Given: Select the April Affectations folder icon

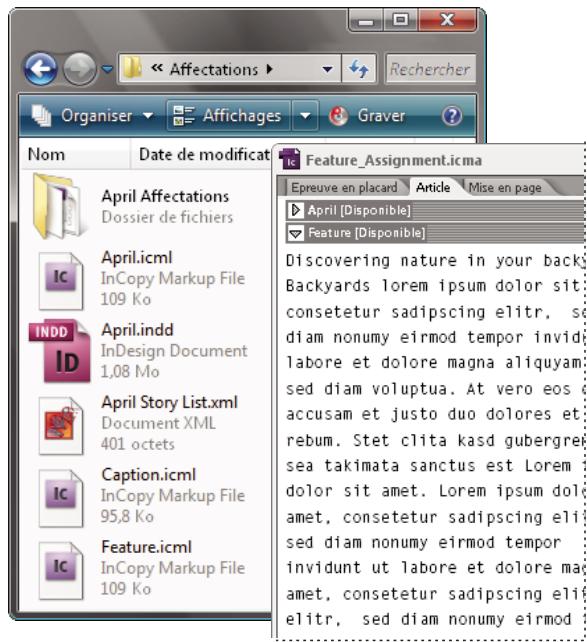Looking at the screenshot, I should pos(60,206).
